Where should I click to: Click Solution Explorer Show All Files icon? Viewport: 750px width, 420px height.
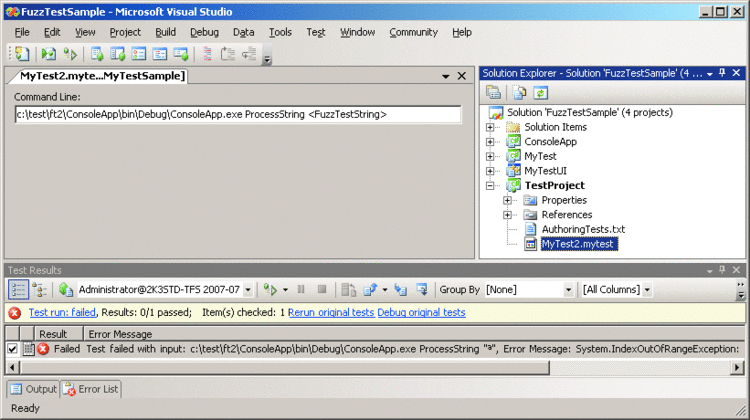point(519,92)
